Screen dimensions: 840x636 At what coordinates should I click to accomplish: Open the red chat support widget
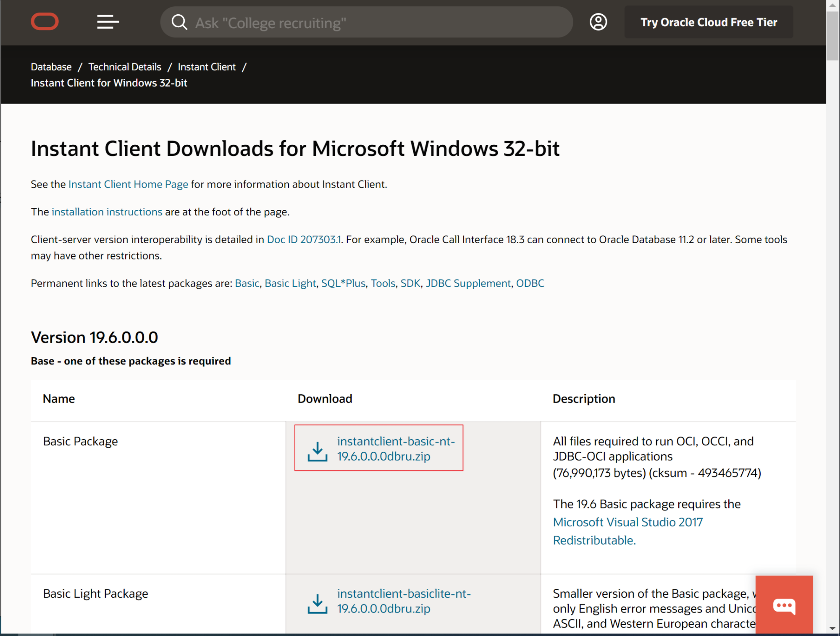(x=784, y=605)
